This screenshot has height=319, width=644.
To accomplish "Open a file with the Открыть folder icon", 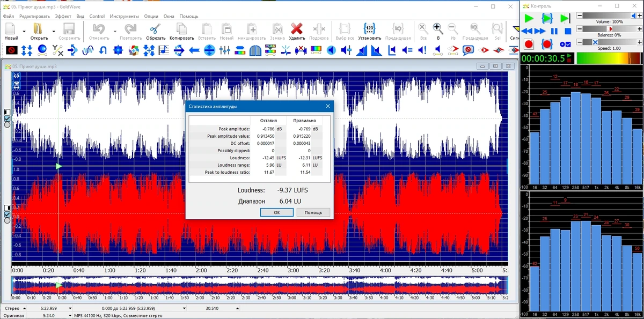I will pos(39,28).
